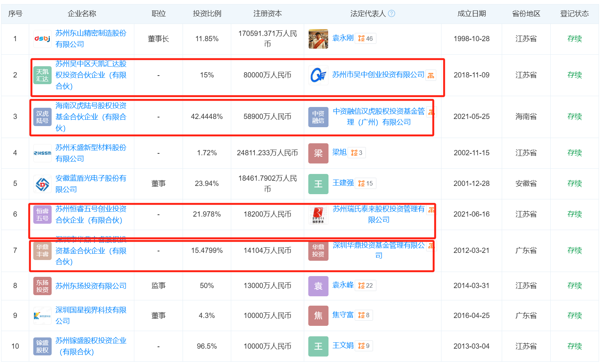
Task: Click the 梁旭 related-companies badge showing 3
Action: (357, 153)
